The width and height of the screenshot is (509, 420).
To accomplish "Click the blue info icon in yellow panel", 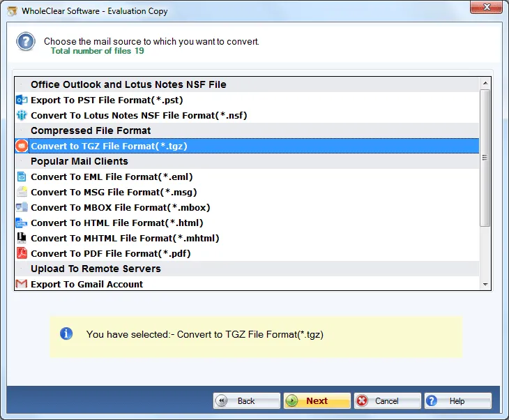I will pyautogui.click(x=66, y=334).
